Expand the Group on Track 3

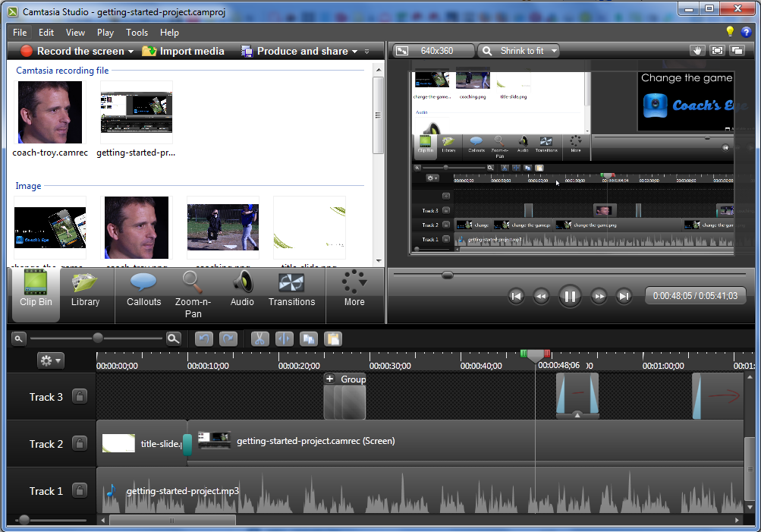click(x=330, y=379)
